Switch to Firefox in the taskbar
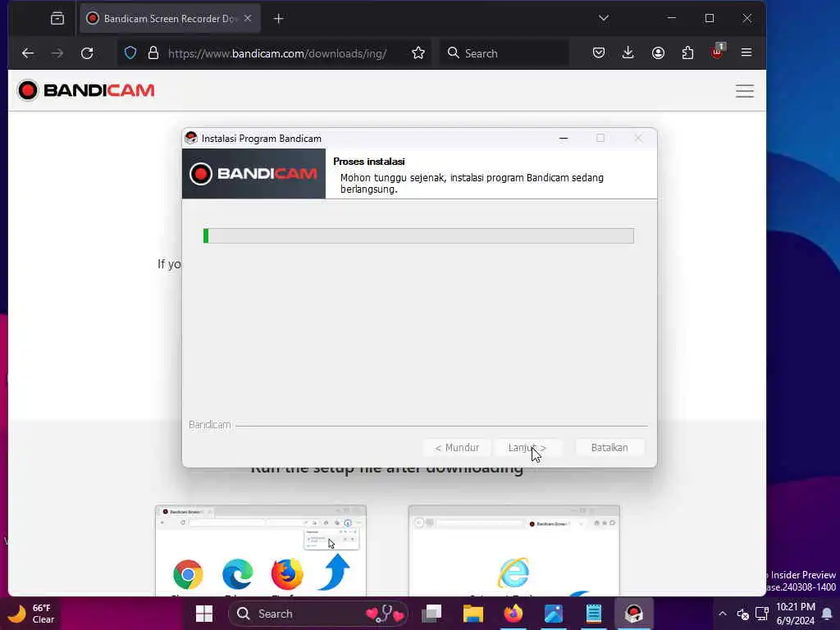840x630 pixels. (514, 614)
